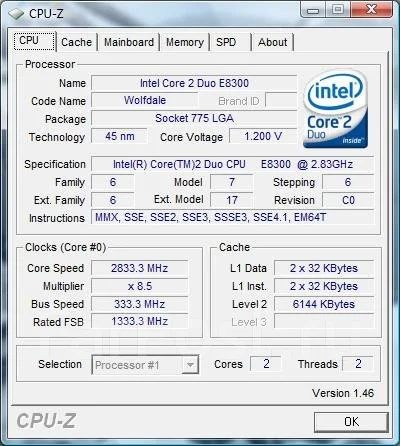This screenshot has width=400, height=446.
Task: Click the empty Brand ID field
Action: click(281, 101)
